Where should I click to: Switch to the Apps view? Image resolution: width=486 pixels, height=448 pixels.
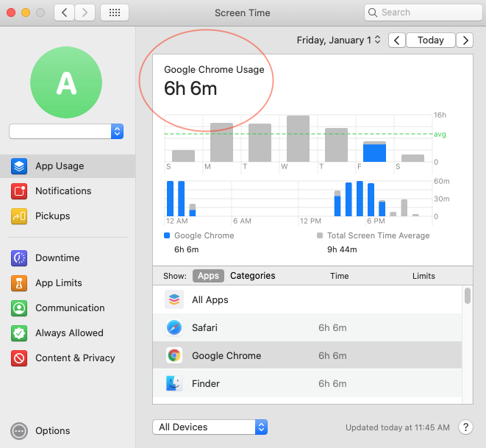(208, 276)
